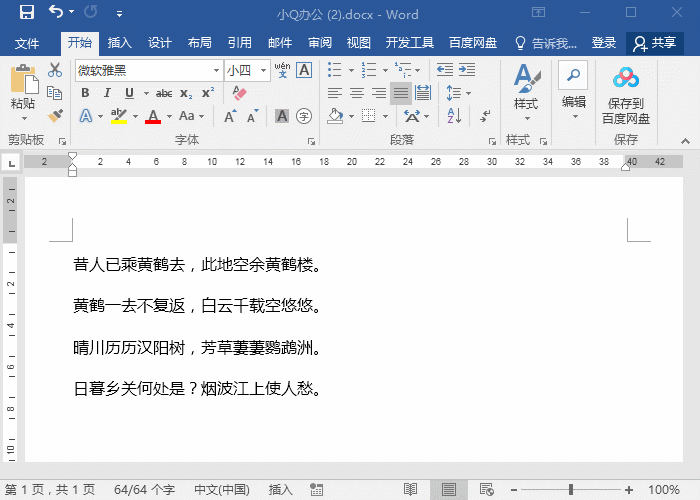
Task: Copy selection with the copy icon
Action: tap(55, 93)
